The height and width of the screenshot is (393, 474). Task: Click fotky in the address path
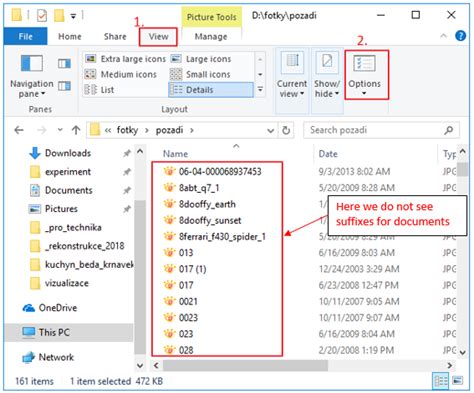click(127, 130)
